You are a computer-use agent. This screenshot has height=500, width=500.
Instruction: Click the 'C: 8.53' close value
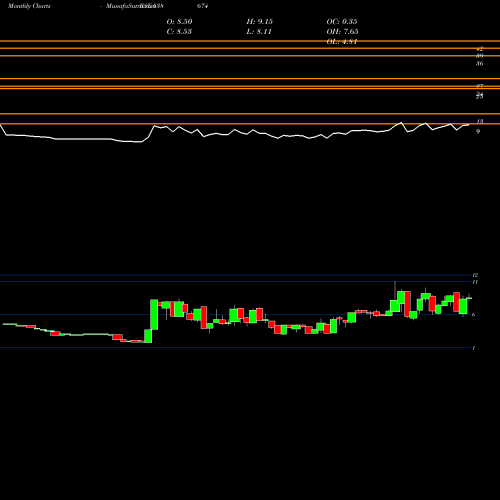coord(179,32)
